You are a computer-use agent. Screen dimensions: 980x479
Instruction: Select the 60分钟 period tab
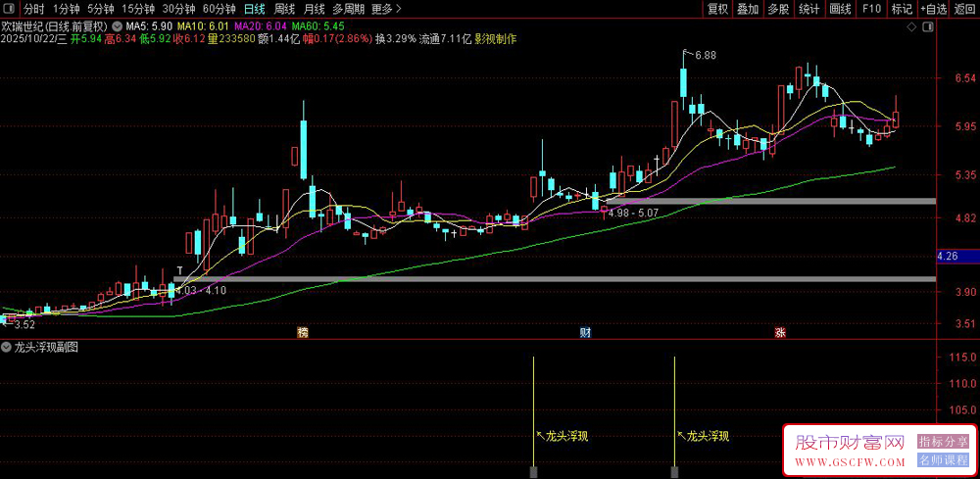pyautogui.click(x=219, y=9)
